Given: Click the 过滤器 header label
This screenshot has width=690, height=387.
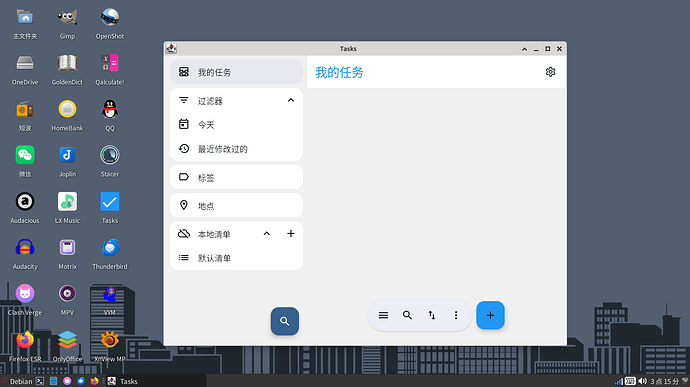Looking at the screenshot, I should (210, 101).
